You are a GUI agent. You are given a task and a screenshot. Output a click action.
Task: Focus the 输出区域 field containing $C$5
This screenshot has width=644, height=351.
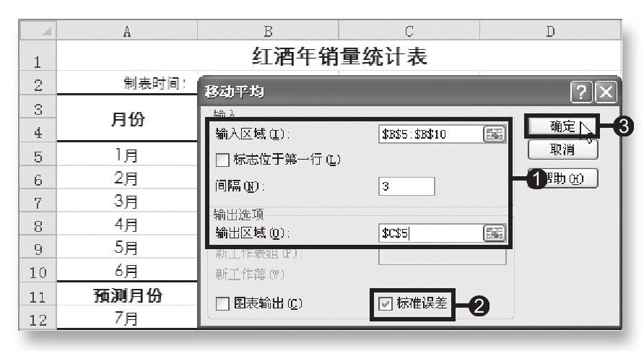pyautogui.click(x=431, y=233)
